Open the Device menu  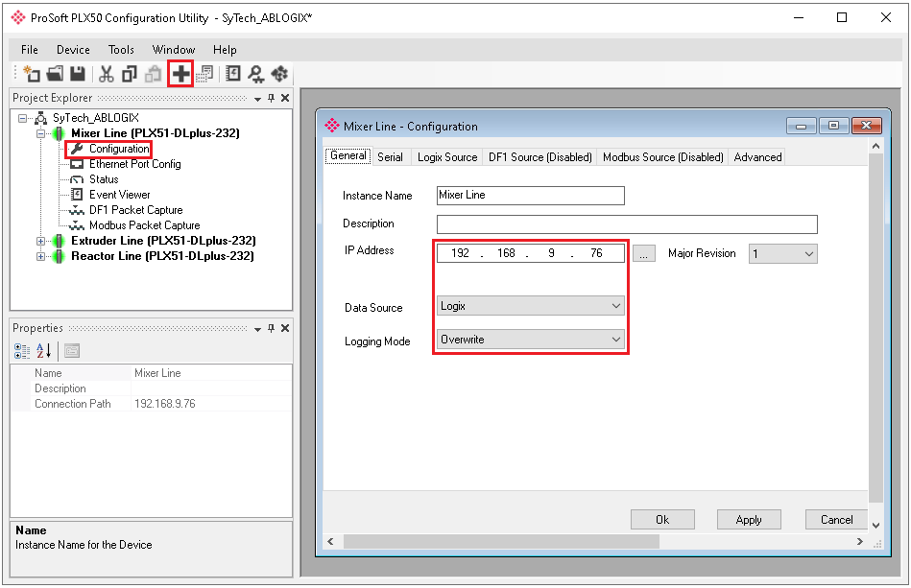point(73,50)
